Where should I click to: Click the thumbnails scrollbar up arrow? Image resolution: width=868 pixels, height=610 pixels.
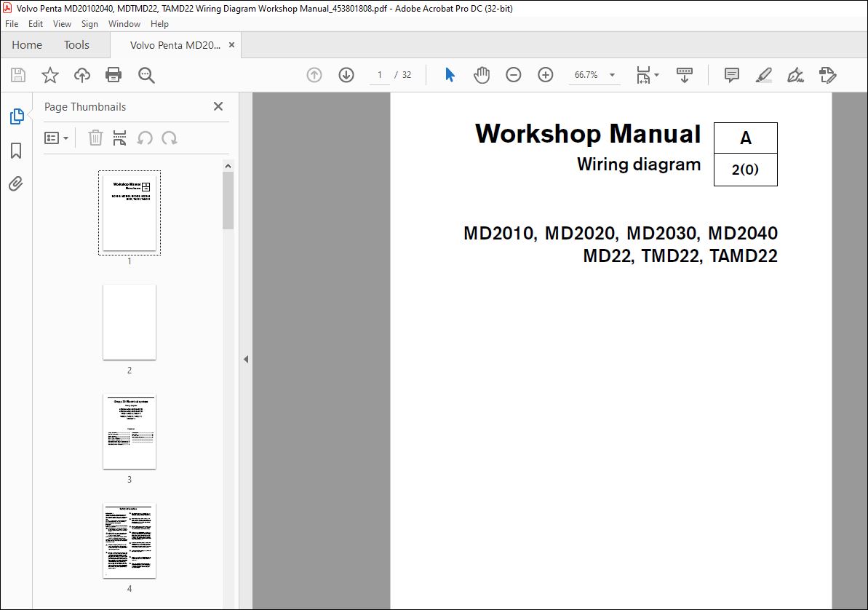tap(228, 166)
